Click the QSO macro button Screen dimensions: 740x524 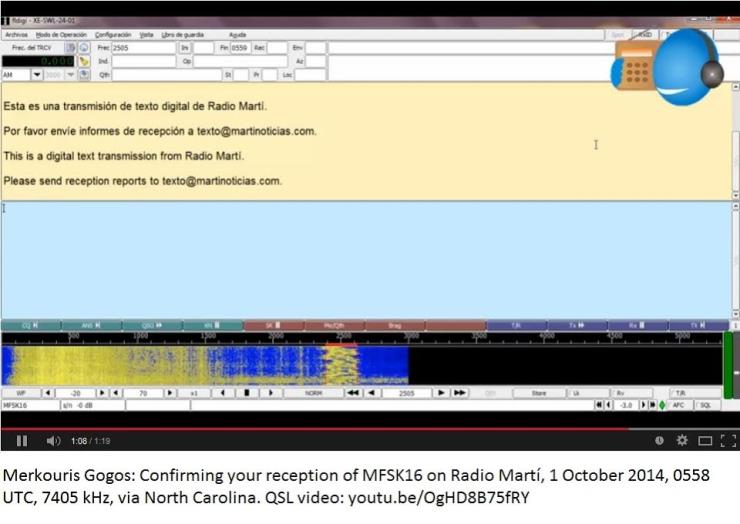pos(152,325)
